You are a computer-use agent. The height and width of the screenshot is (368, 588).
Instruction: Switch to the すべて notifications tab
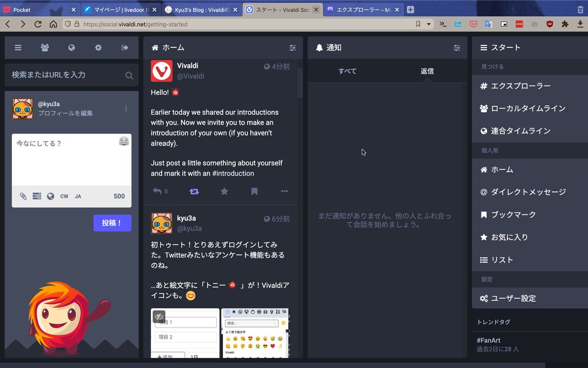(x=347, y=71)
